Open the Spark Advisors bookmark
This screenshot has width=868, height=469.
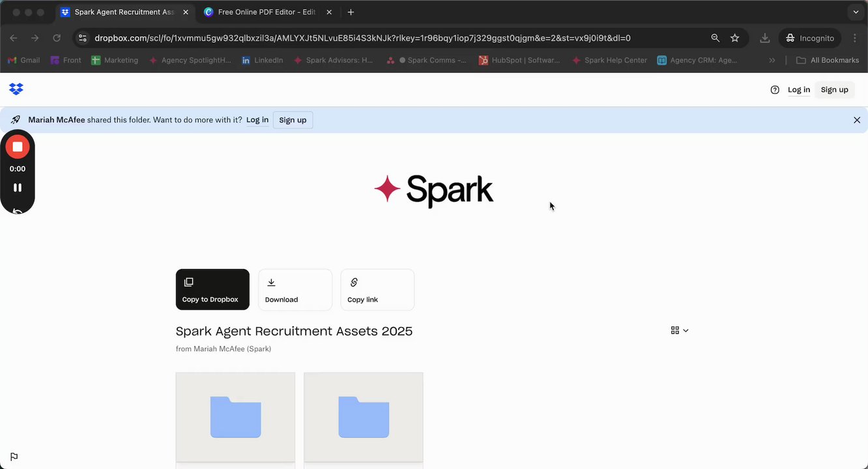333,60
